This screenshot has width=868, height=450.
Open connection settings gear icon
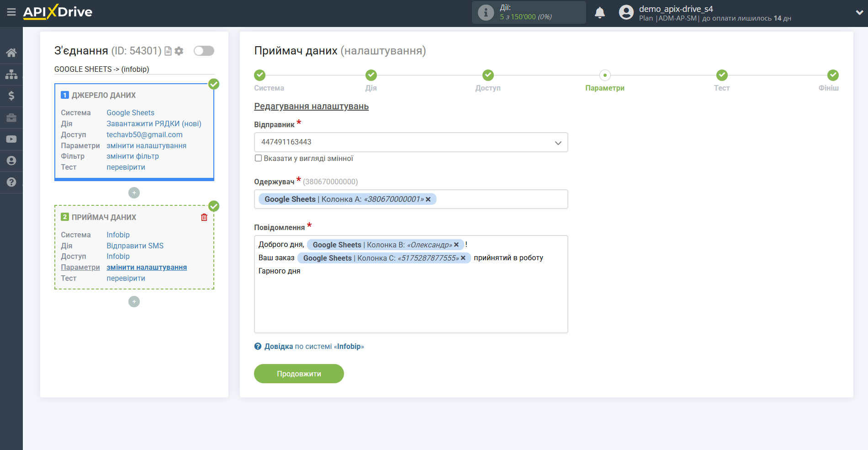click(179, 51)
